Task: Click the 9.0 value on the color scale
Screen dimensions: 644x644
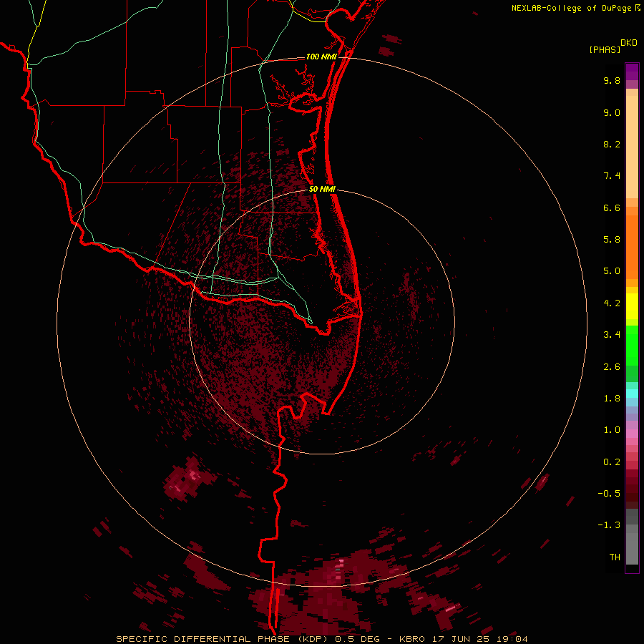Action: pyautogui.click(x=612, y=112)
